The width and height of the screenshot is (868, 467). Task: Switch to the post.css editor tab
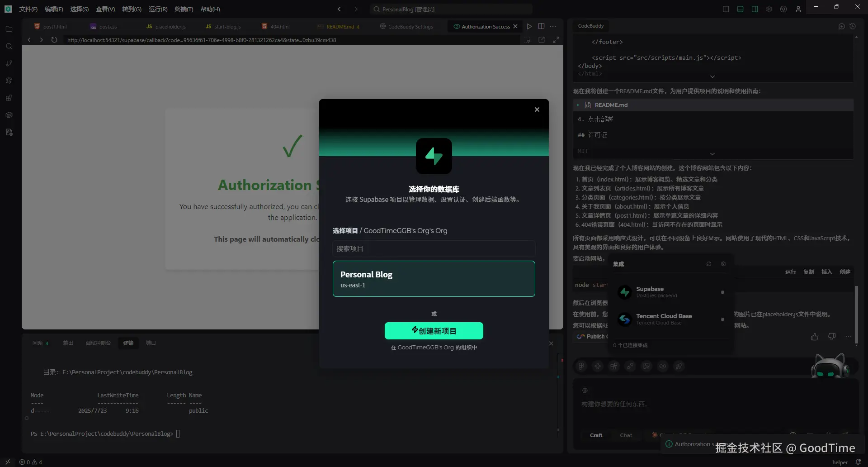(104, 27)
